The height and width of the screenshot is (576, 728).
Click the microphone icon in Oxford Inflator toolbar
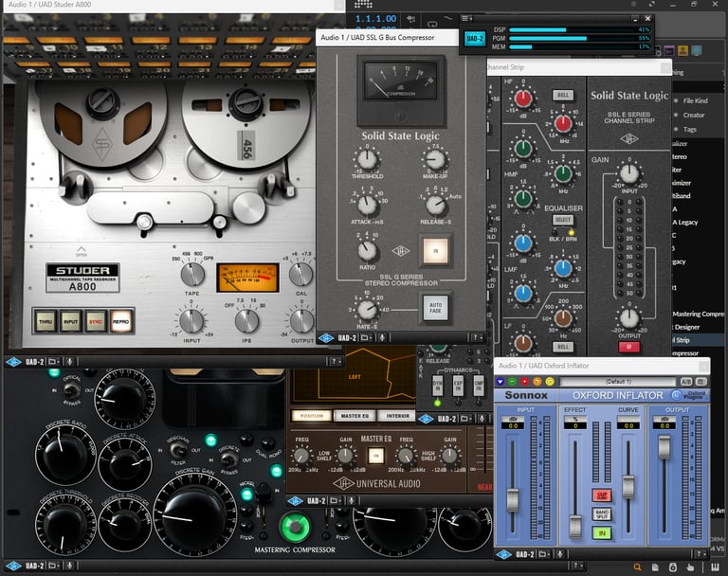[560, 554]
